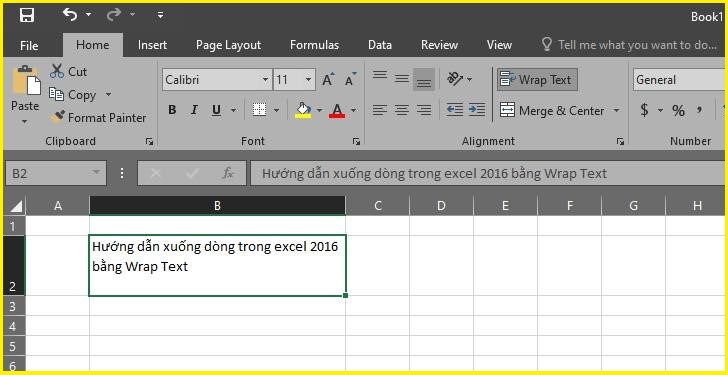Open Font Color palette arrow
Viewport: 728px width, 375px height.
coord(353,110)
